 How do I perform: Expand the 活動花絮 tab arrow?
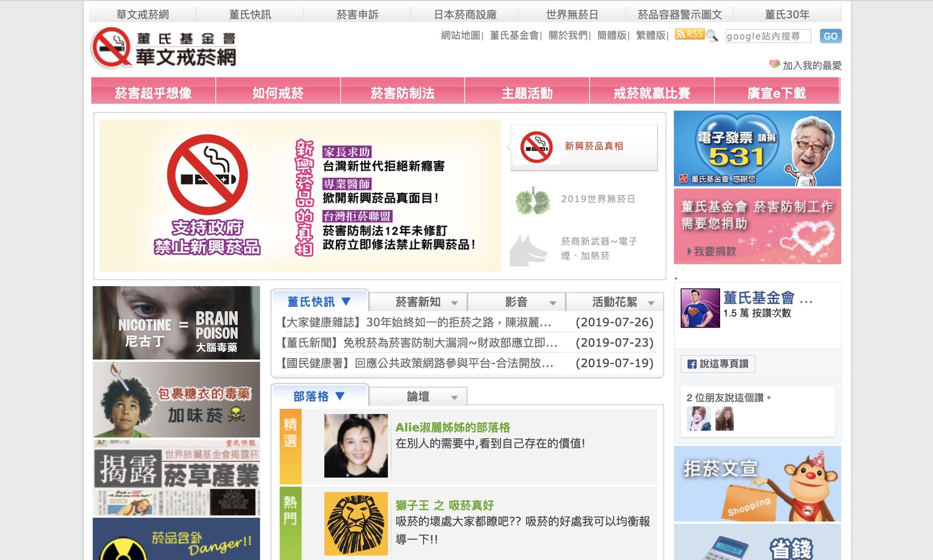point(651,304)
